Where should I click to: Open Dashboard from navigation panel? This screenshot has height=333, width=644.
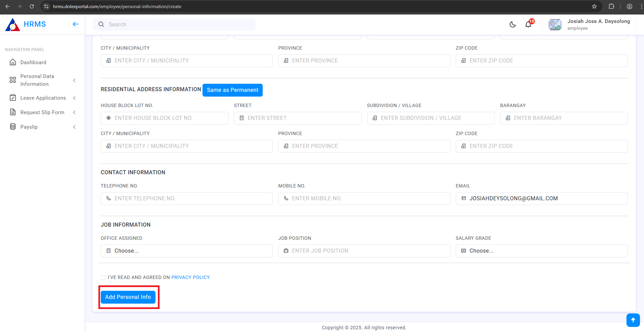pyautogui.click(x=33, y=62)
